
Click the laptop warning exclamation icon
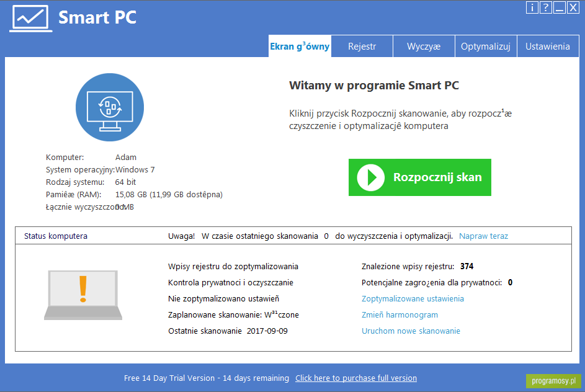pyautogui.click(x=83, y=295)
